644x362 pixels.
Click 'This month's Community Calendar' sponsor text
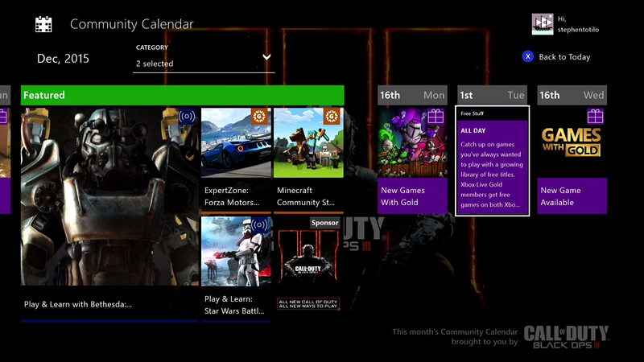[x=455, y=336]
